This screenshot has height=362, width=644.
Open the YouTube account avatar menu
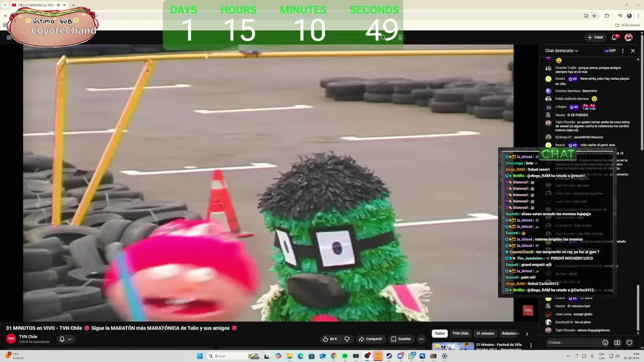(x=628, y=37)
